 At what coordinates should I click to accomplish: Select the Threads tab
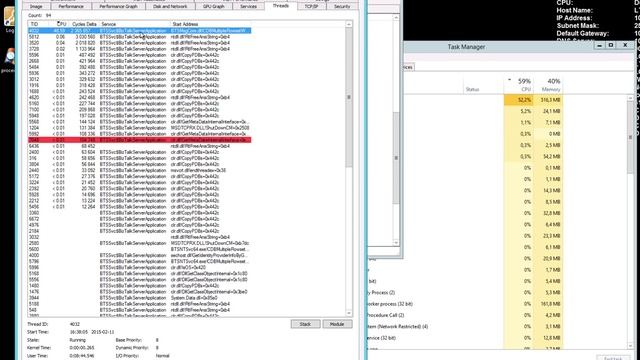click(280, 6)
